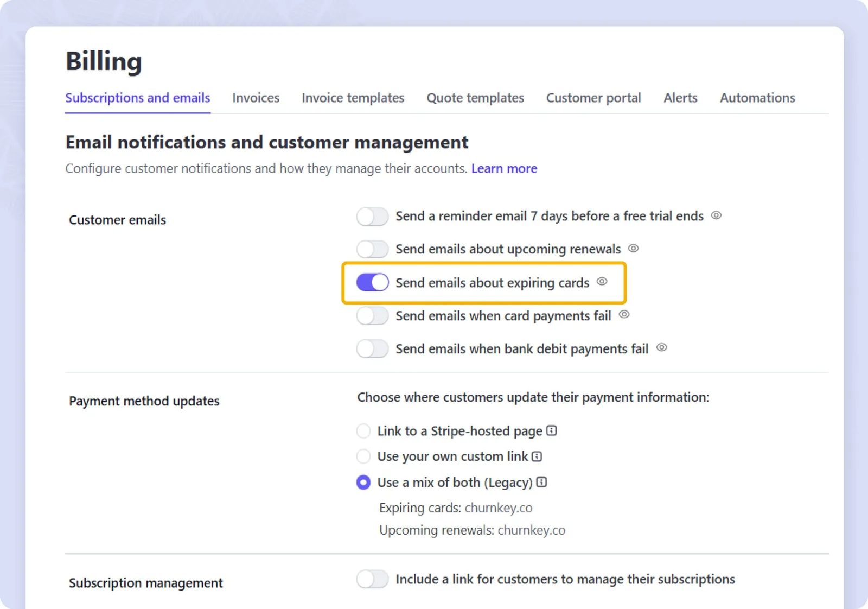Open the Subscriptions and emails tab
The height and width of the screenshot is (609, 868).
tap(138, 98)
